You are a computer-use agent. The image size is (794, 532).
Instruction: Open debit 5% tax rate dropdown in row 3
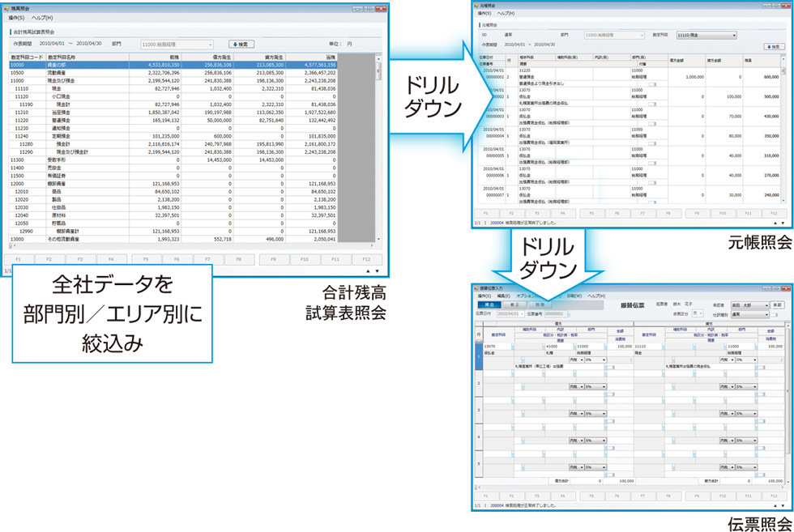pyautogui.click(x=595, y=414)
